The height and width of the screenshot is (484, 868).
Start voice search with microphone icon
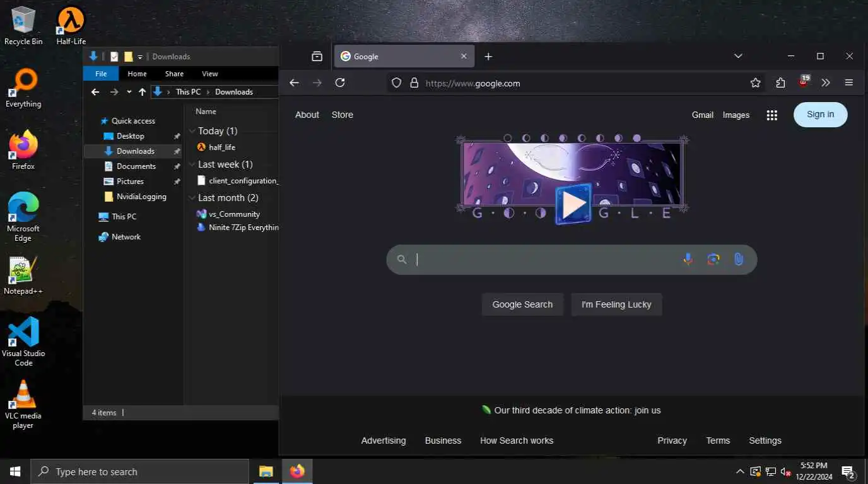(x=688, y=260)
